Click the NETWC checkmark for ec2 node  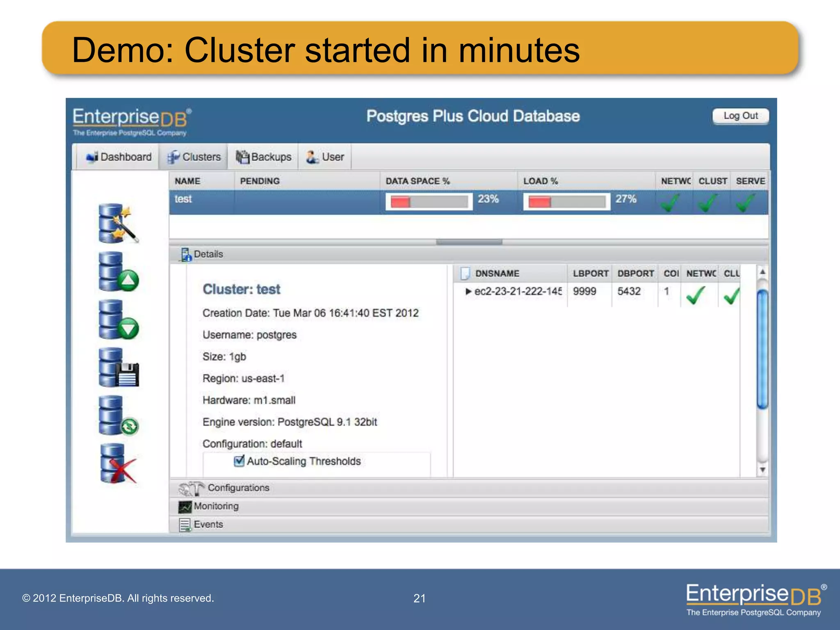click(x=696, y=295)
